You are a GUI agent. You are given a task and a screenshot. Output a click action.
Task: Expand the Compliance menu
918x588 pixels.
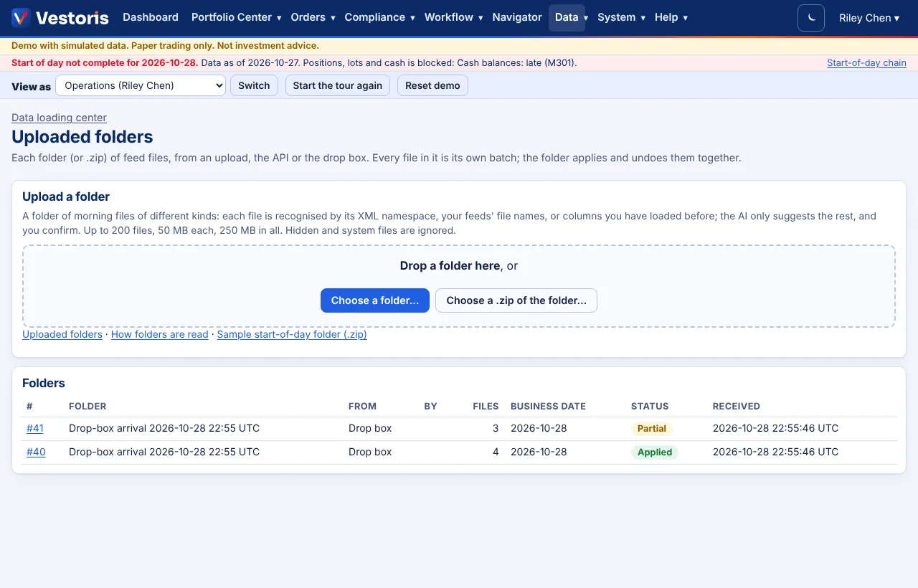coord(379,17)
